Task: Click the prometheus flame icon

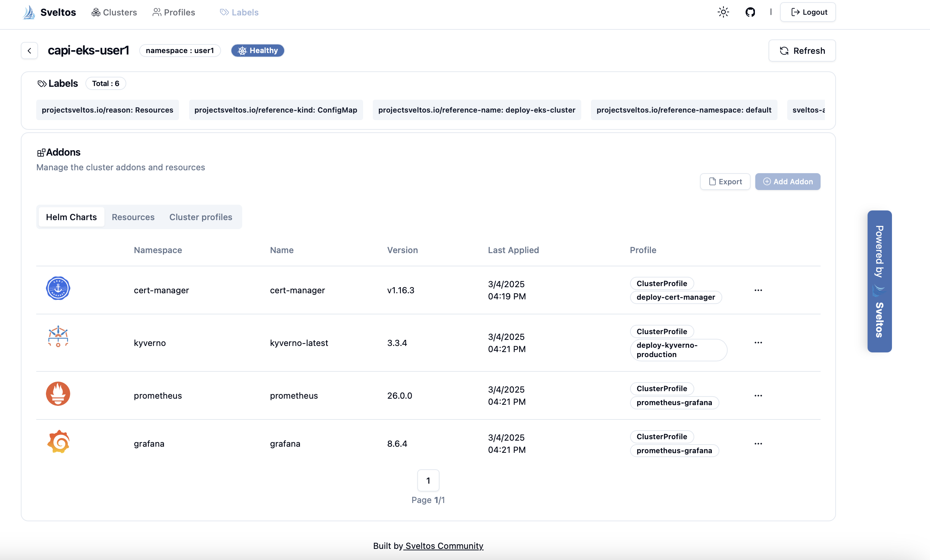Action: [x=58, y=393]
